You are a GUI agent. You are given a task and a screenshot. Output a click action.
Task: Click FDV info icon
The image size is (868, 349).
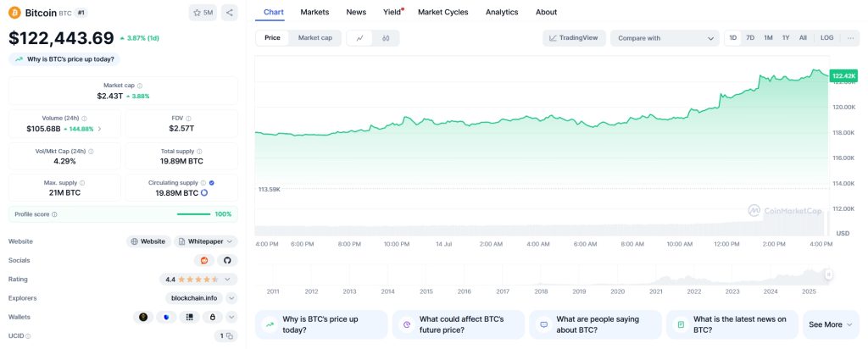coord(189,119)
